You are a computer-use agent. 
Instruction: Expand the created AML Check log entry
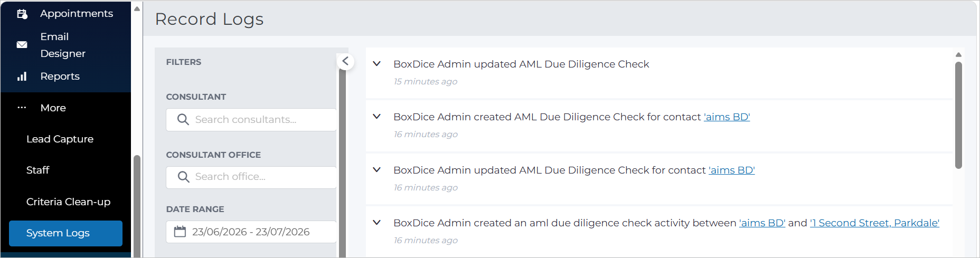pos(377,117)
